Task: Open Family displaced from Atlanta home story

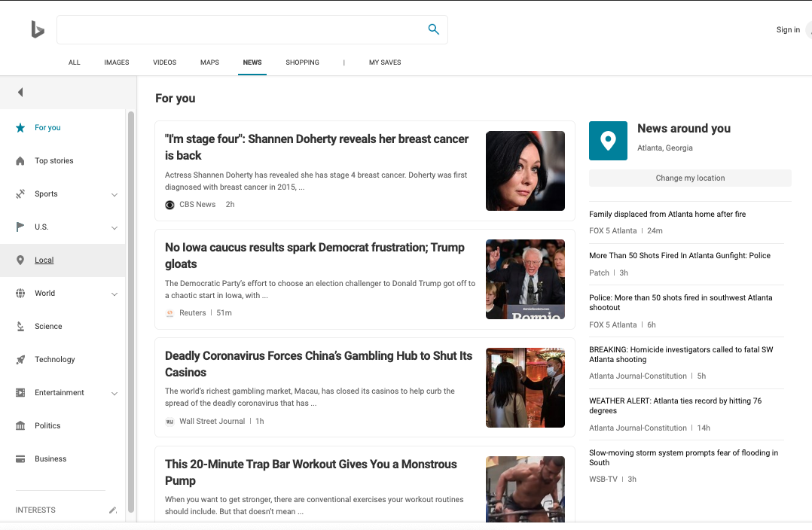Action: 667,215
